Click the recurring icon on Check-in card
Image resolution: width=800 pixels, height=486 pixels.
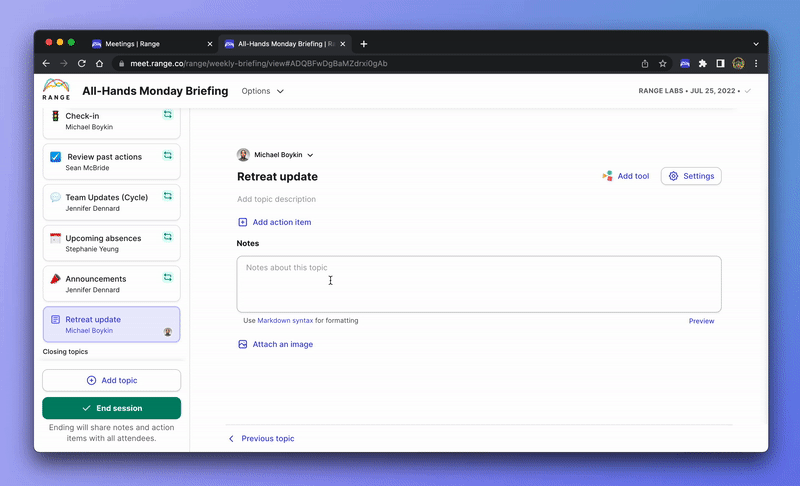pyautogui.click(x=167, y=114)
